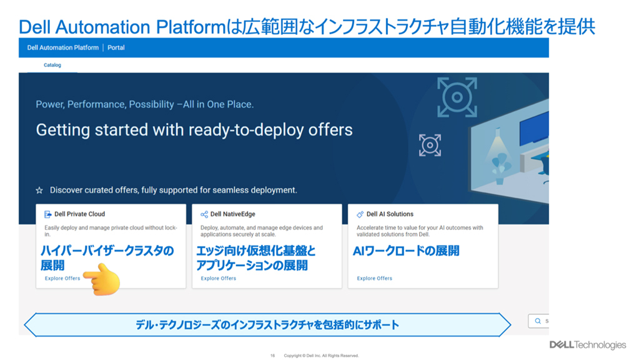This screenshot has height=361, width=644.
Task: Click the Dell Private Cloud card icon
Action: click(47, 214)
